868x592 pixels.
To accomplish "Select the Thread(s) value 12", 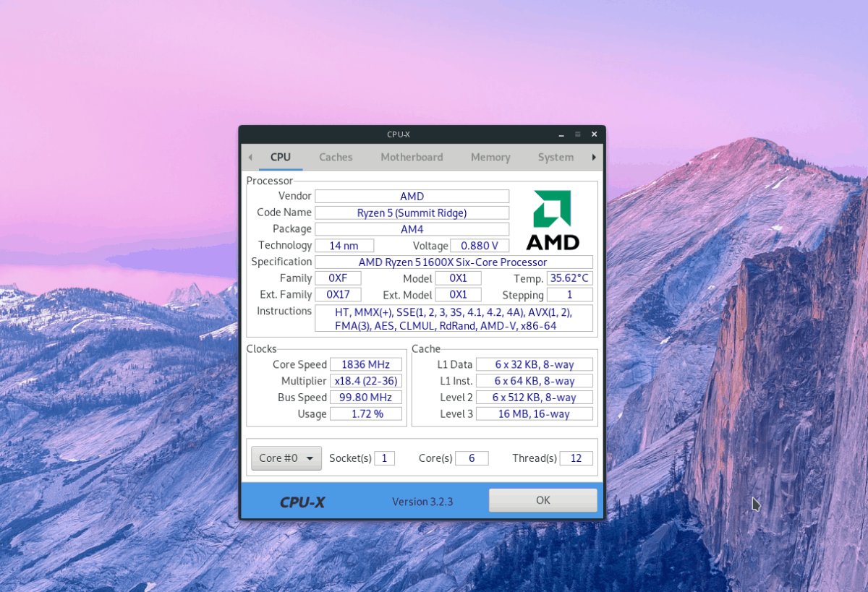I will 576,458.
